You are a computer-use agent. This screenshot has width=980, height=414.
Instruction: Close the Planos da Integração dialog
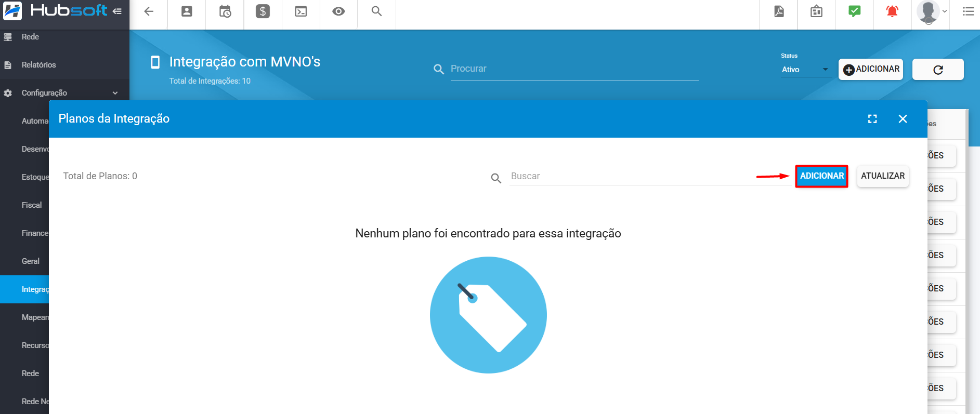point(903,119)
